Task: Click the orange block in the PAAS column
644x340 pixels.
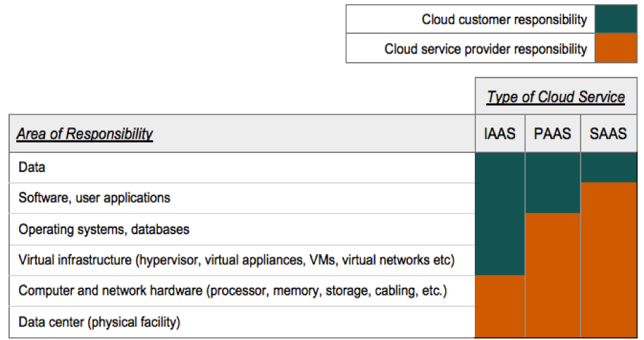Action: 552,275
